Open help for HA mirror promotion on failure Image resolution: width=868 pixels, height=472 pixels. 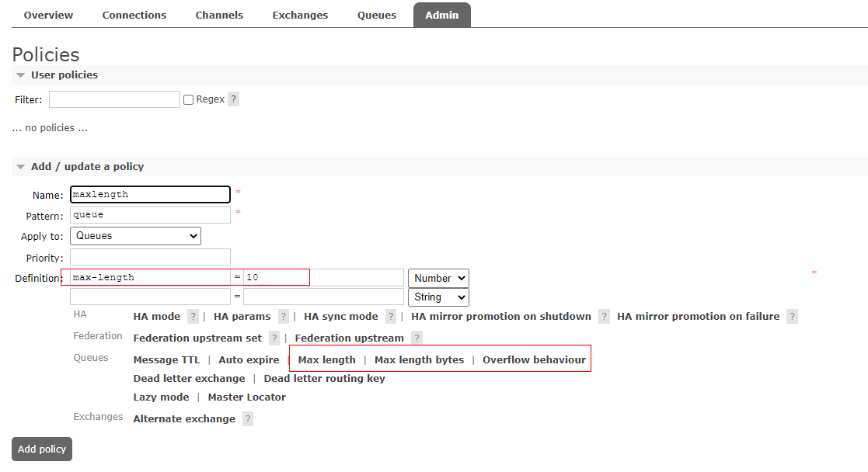pos(792,317)
